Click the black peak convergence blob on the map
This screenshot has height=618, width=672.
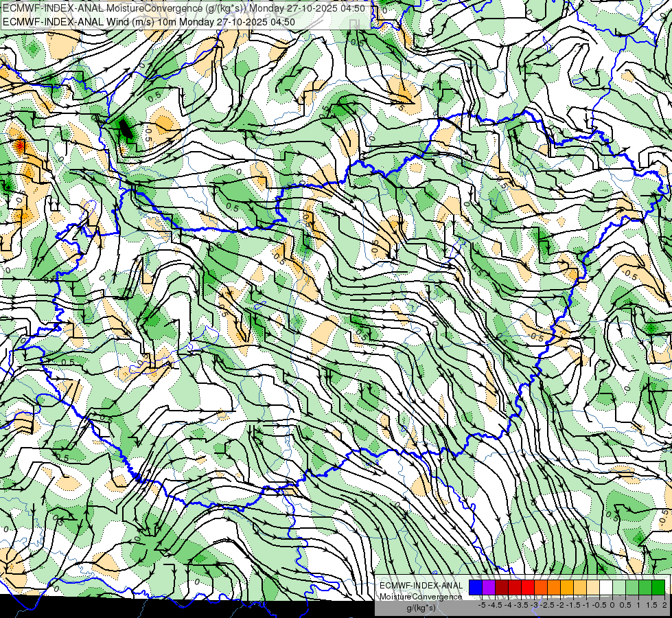pyautogui.click(x=125, y=128)
